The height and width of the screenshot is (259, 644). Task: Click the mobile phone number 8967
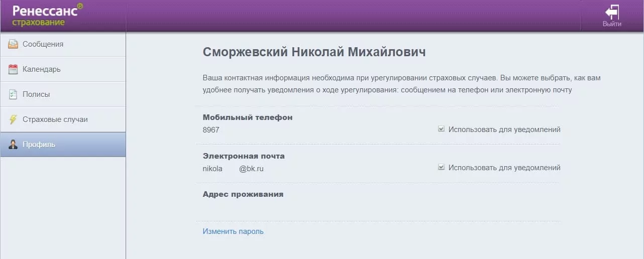point(211,130)
